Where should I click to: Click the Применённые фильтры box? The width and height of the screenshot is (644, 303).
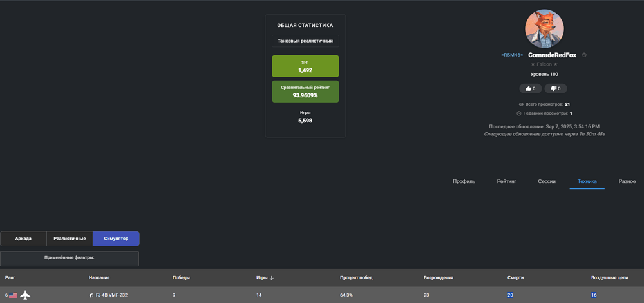[x=70, y=259]
